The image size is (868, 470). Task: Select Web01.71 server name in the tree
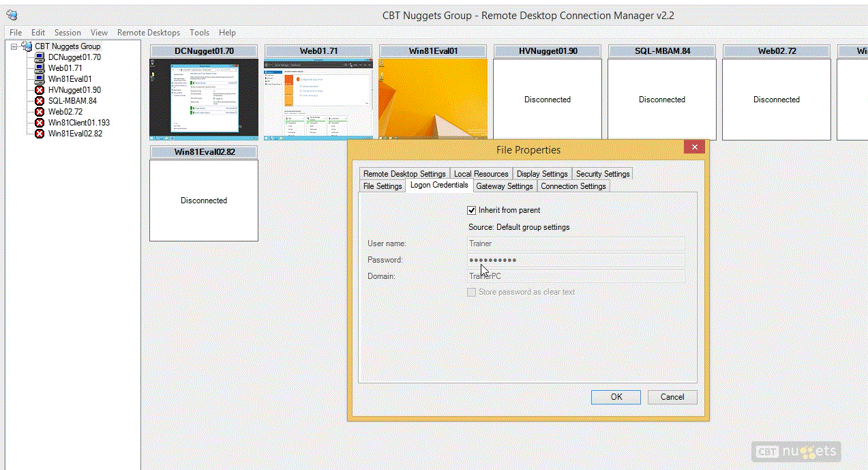point(65,68)
